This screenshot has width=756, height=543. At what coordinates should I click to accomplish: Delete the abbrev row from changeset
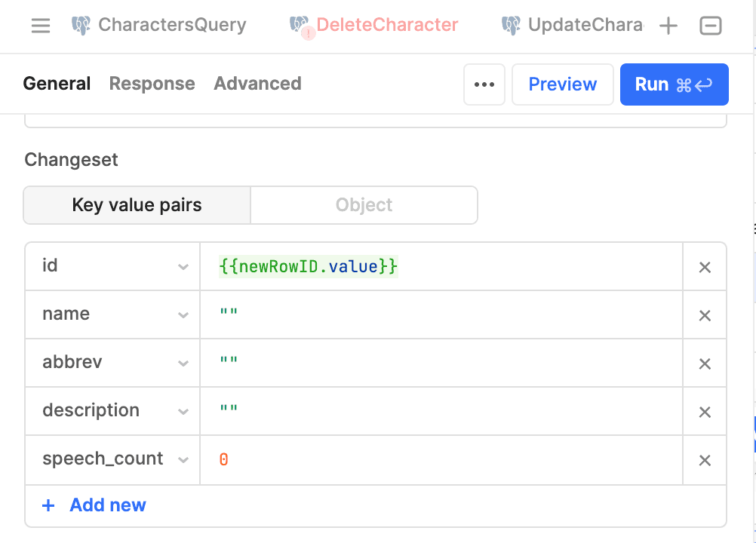tap(705, 364)
